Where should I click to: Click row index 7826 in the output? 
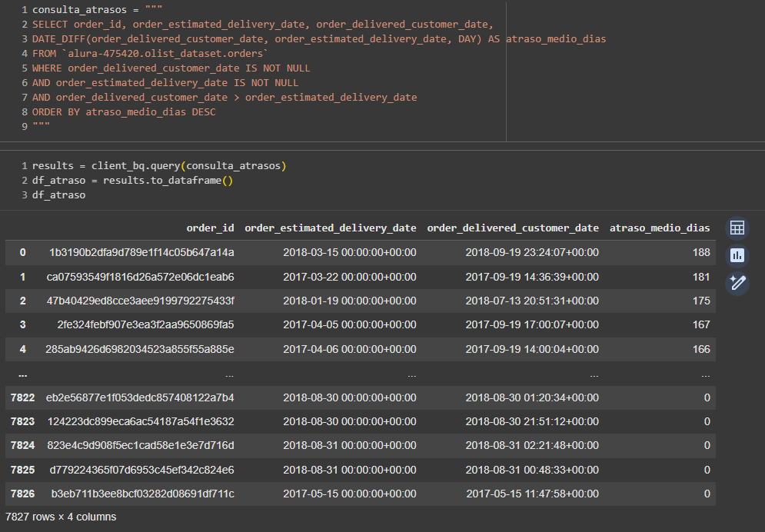(22, 494)
